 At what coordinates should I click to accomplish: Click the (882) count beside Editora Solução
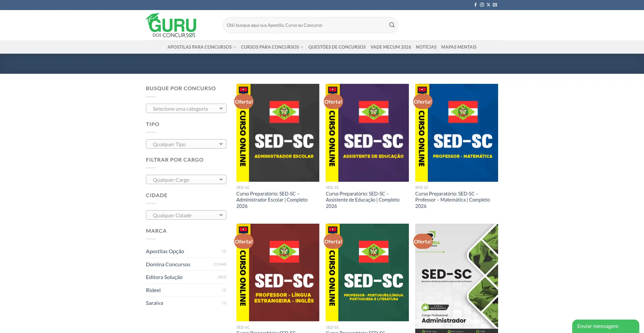(222, 277)
